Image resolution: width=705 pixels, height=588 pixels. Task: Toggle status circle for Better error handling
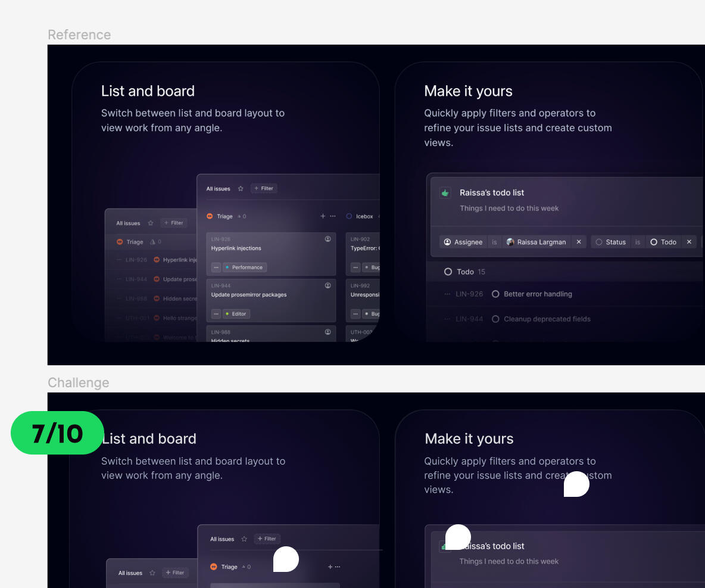click(x=495, y=294)
